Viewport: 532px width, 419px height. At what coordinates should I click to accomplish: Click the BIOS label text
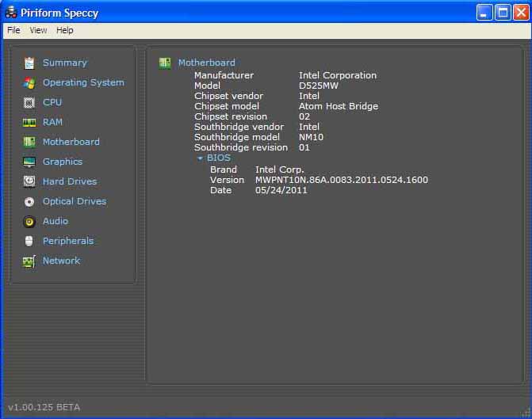pyautogui.click(x=219, y=158)
